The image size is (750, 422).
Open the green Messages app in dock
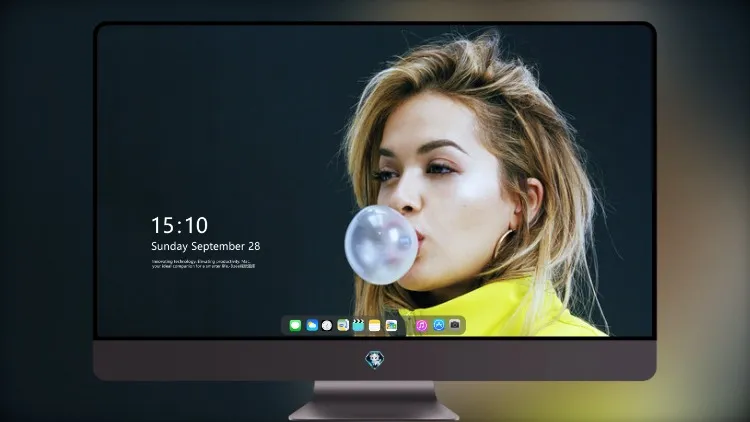295,326
